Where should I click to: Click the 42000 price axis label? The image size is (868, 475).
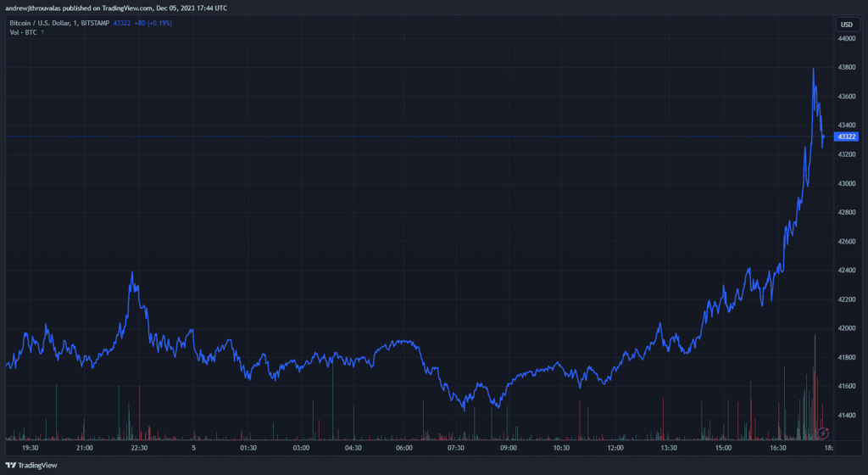[847, 328]
